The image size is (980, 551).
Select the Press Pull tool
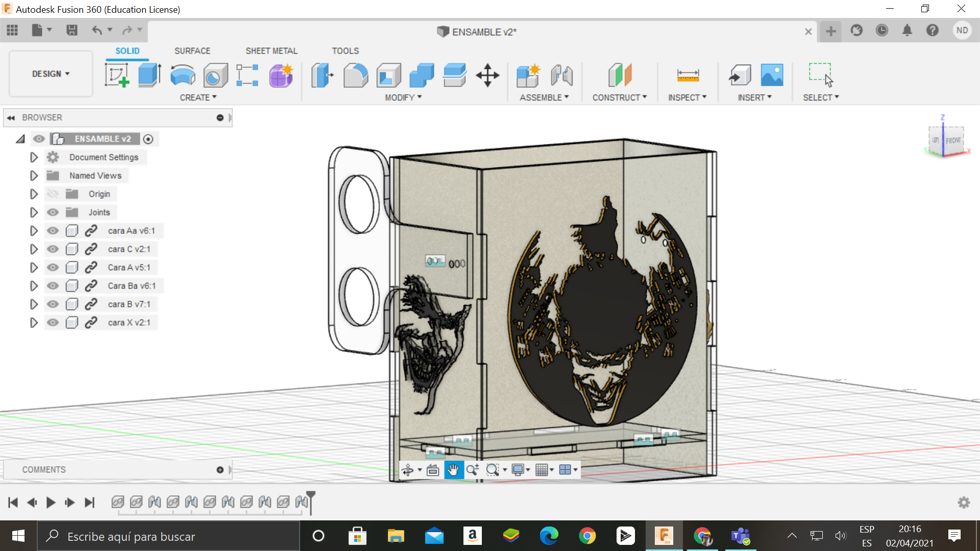point(323,75)
